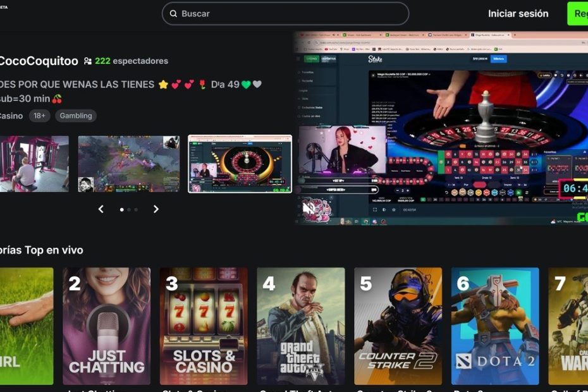The height and width of the screenshot is (392, 588).
Task: Click the search magnifier icon
Action: tap(173, 13)
